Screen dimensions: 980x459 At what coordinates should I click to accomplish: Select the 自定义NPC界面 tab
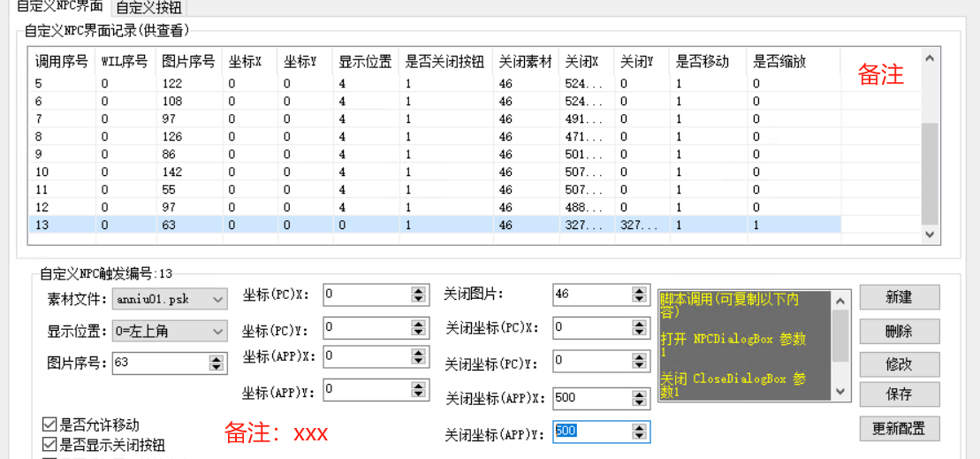(66, 6)
